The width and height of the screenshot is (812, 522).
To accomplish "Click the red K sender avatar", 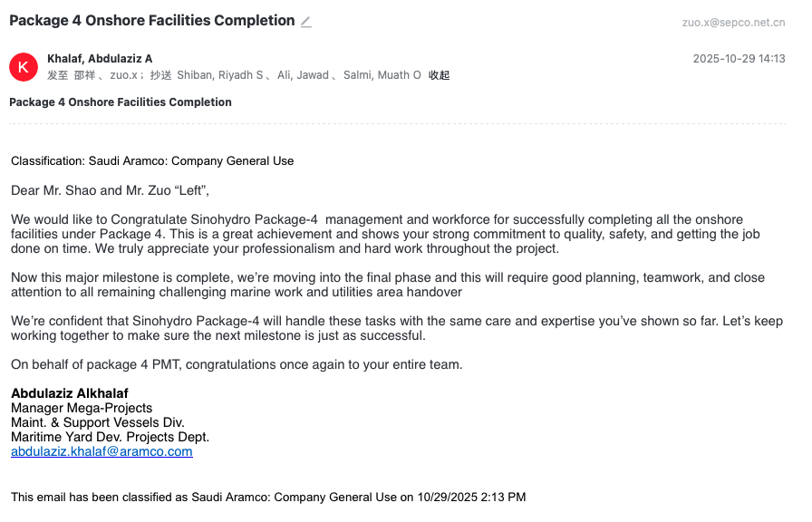I will [23, 67].
